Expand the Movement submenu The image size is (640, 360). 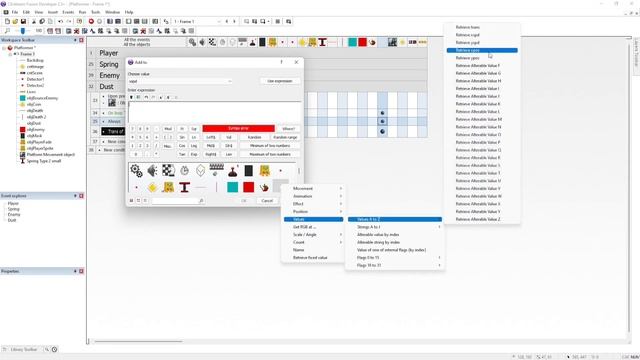coord(313,189)
